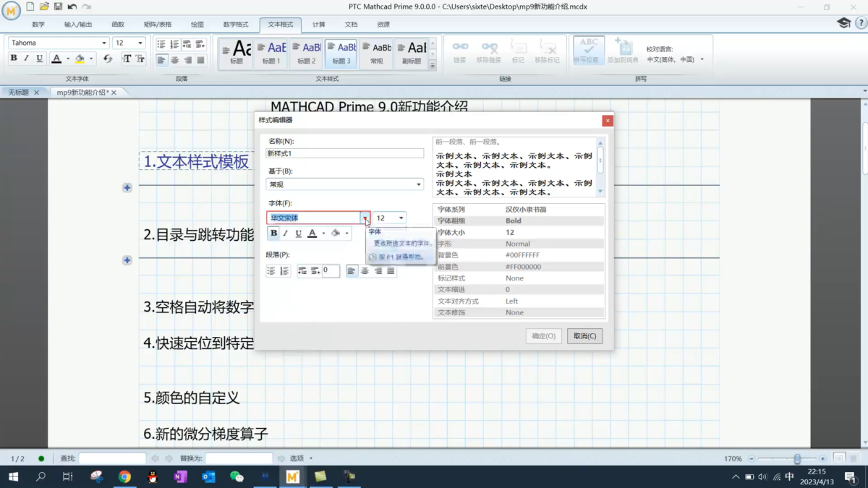Toggle 拼写检查 spell check button
The width and height of the screenshot is (868, 488).
pos(589,51)
